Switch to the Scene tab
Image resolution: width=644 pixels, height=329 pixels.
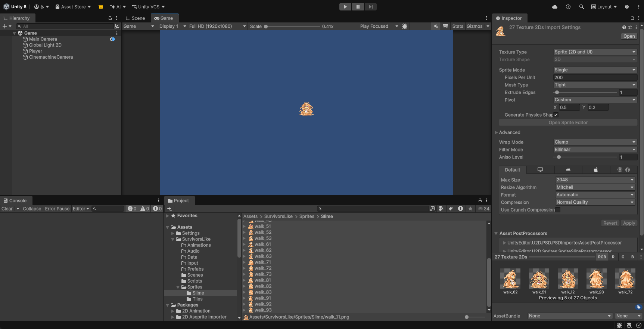(135, 18)
